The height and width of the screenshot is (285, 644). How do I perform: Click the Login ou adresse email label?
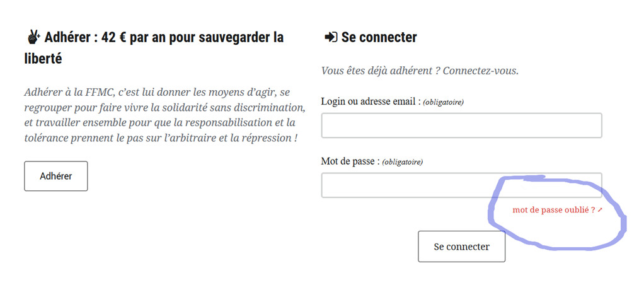[371, 102]
